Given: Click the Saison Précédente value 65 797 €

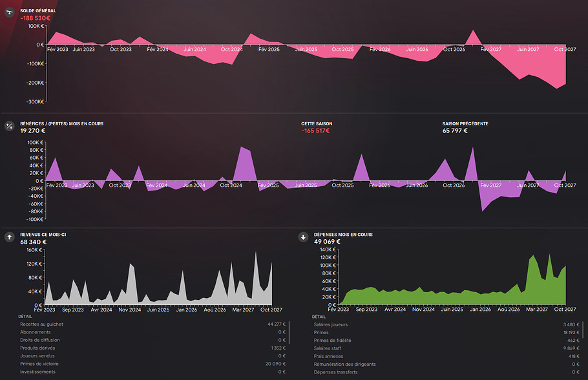Looking at the screenshot, I should pos(455,131).
